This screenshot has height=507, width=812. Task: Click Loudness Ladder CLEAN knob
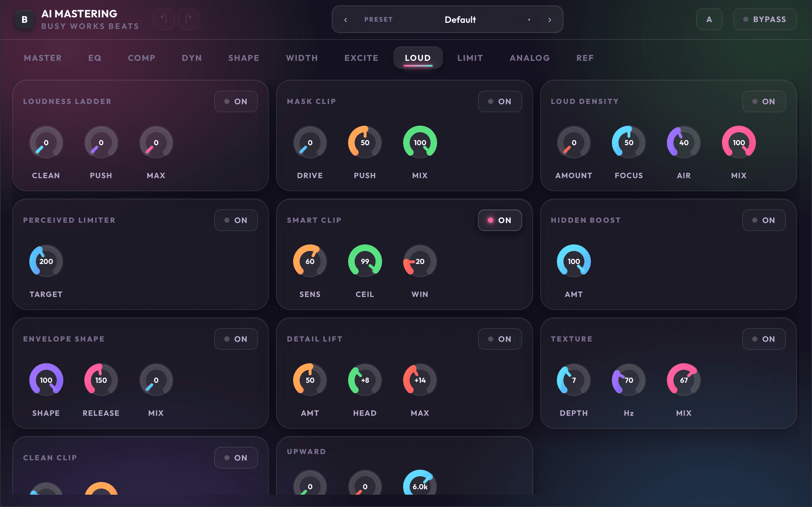click(46, 142)
